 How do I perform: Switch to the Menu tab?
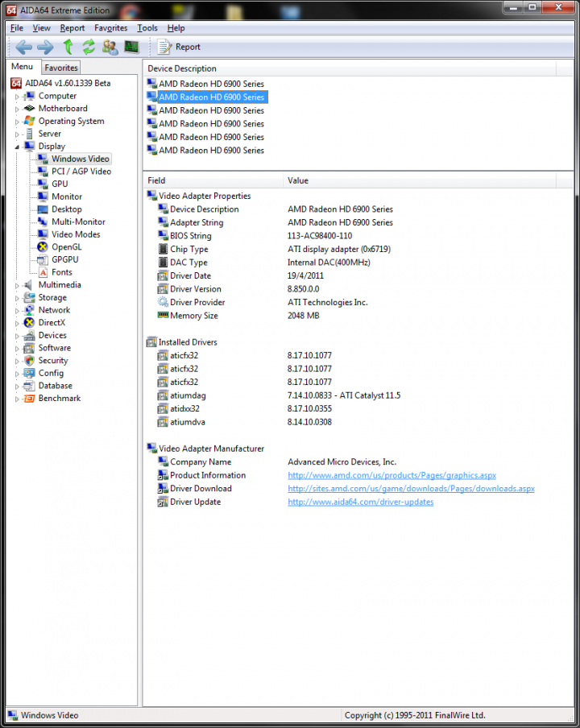[x=22, y=66]
